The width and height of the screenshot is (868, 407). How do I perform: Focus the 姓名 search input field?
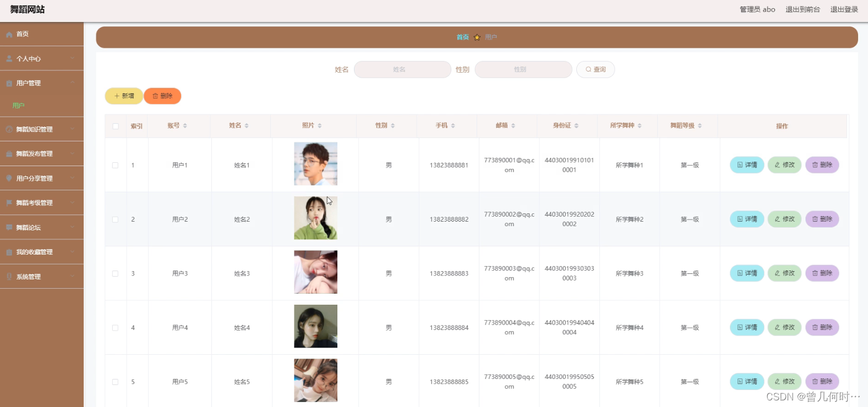(x=402, y=69)
